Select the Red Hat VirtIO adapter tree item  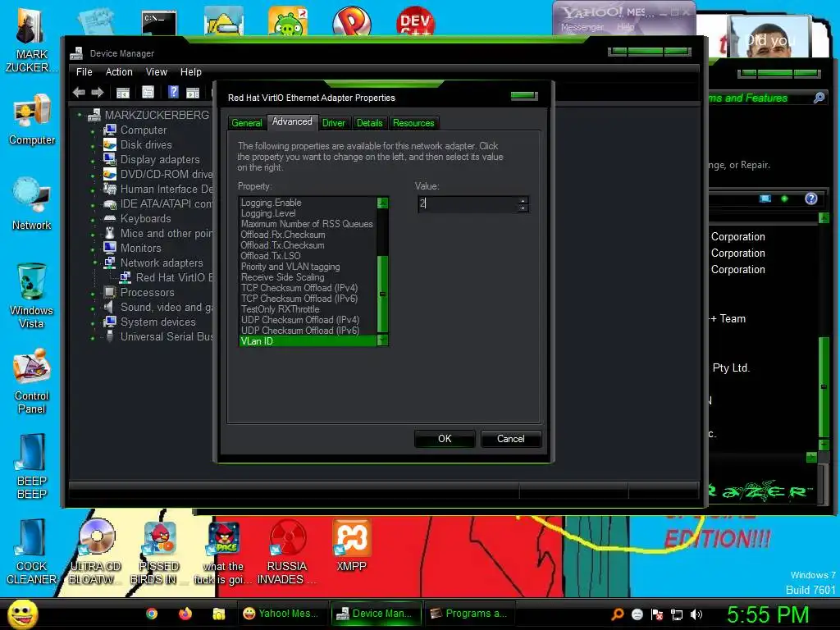167,277
